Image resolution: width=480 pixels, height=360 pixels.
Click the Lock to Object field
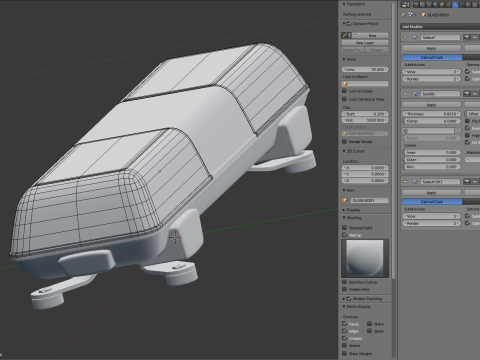pos(365,84)
